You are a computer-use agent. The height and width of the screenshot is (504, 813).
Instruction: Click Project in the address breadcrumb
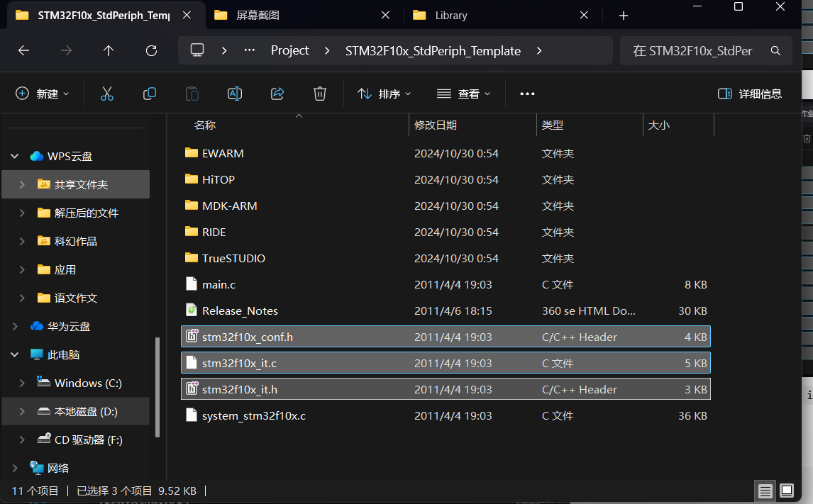coord(290,51)
